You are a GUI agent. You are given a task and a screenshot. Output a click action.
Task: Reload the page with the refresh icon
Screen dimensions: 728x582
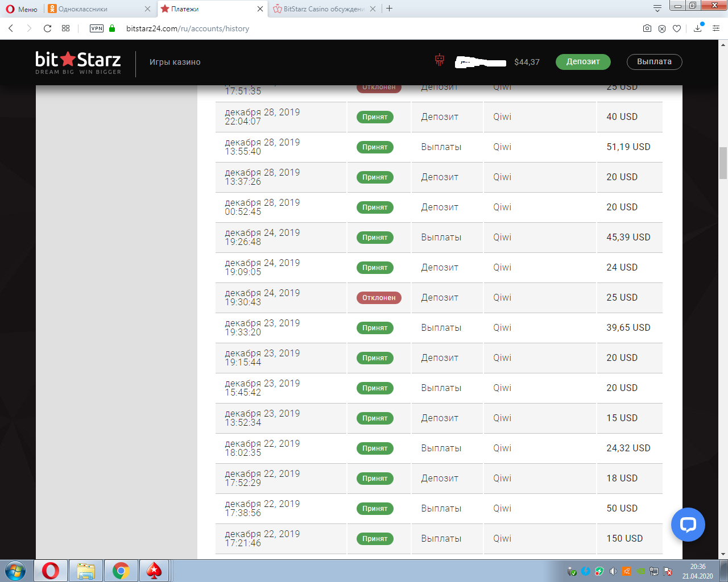[48, 28]
